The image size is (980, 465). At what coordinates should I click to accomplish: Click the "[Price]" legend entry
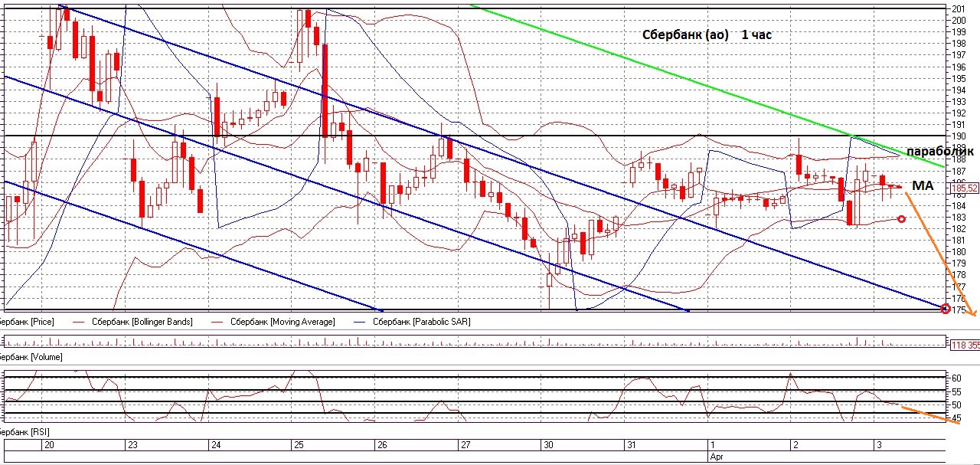[x=27, y=322]
